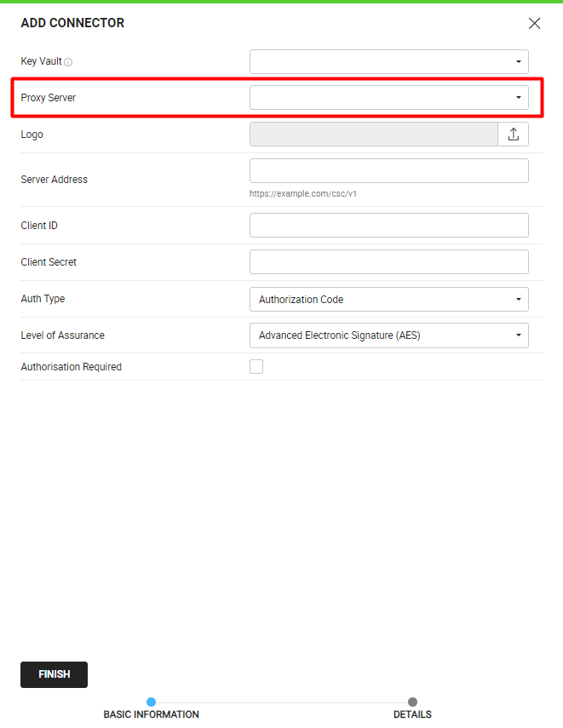Click the logo upload icon
The image size is (563, 728).
tap(514, 135)
